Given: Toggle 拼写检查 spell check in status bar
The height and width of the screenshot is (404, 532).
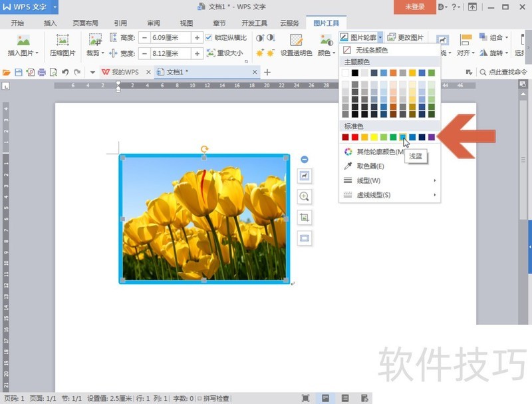Looking at the screenshot, I should (x=217, y=399).
